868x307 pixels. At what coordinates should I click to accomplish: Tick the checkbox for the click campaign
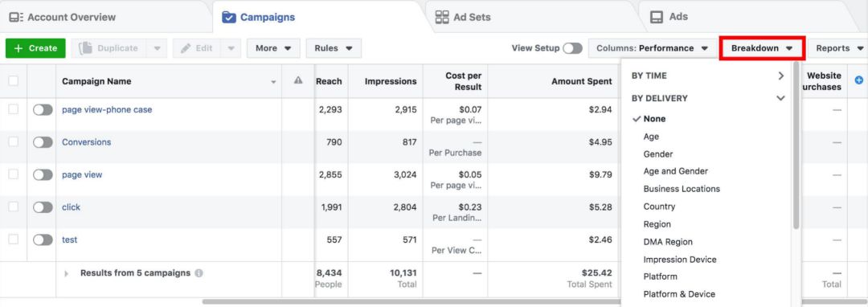click(x=14, y=207)
